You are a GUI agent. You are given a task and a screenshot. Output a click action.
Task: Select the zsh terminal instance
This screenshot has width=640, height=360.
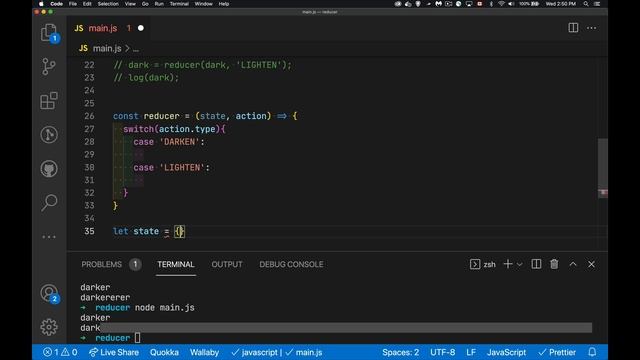483,264
